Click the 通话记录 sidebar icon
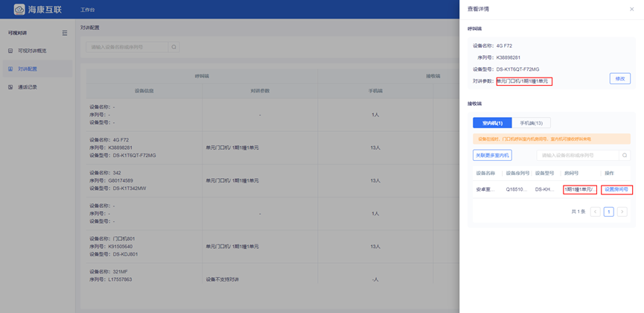The width and height of the screenshot is (644, 313). (10, 87)
